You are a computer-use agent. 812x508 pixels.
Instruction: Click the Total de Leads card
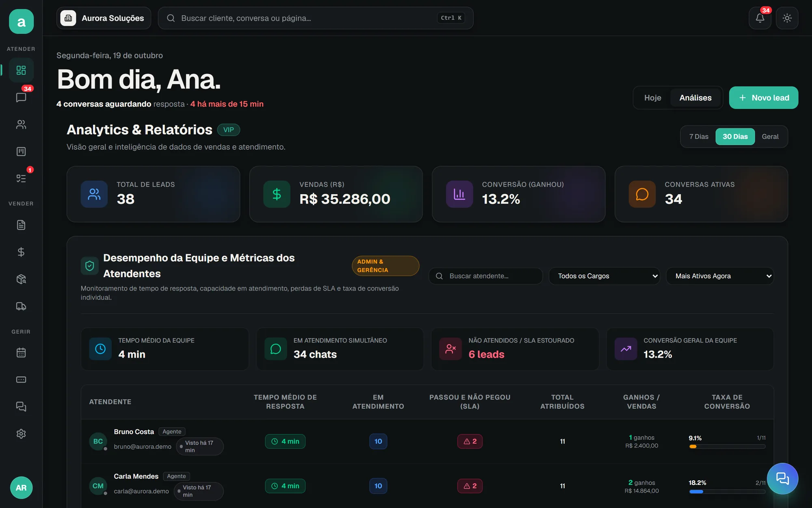(x=153, y=194)
